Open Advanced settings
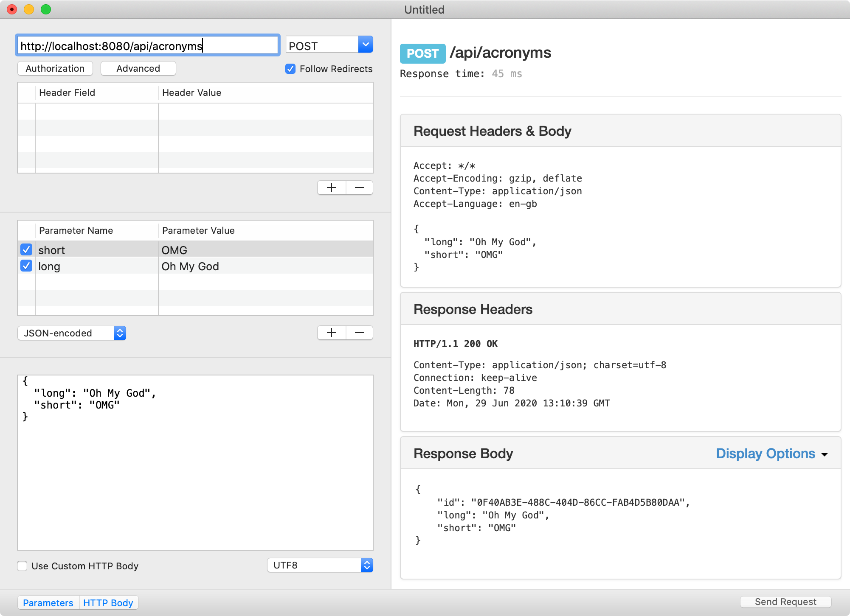Image resolution: width=850 pixels, height=616 pixels. click(x=138, y=68)
